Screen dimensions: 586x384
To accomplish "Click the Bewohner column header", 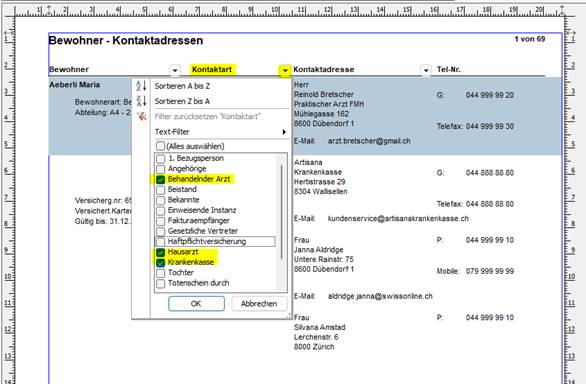I will 69,69.
